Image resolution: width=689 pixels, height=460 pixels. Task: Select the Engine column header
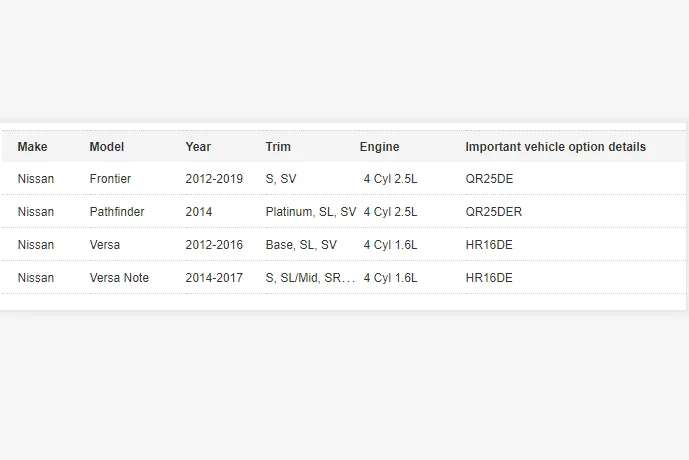380,147
